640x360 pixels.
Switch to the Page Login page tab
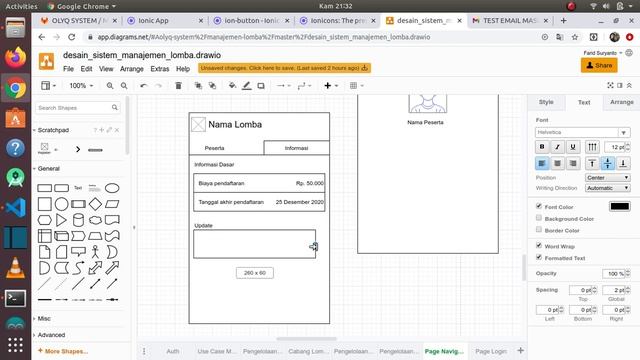coord(491,351)
